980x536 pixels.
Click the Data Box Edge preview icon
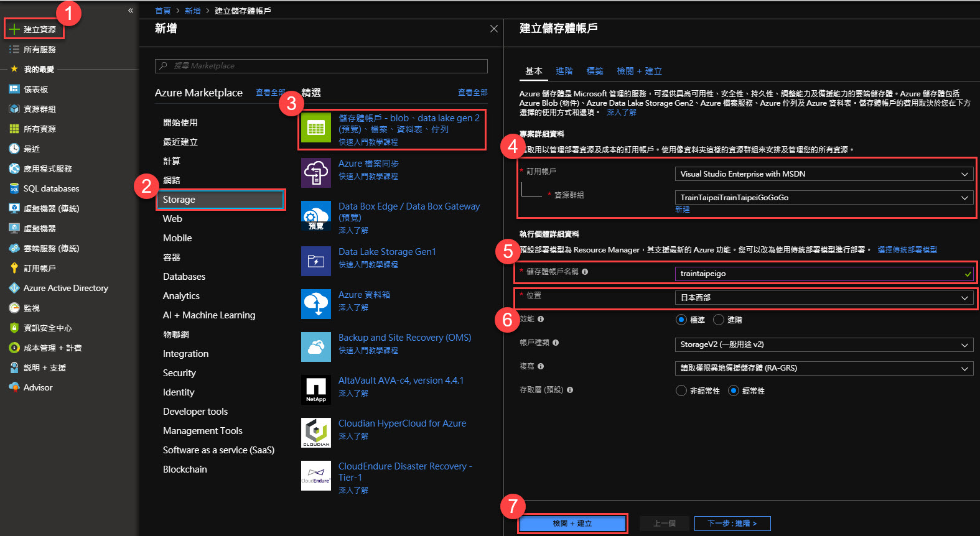316,216
